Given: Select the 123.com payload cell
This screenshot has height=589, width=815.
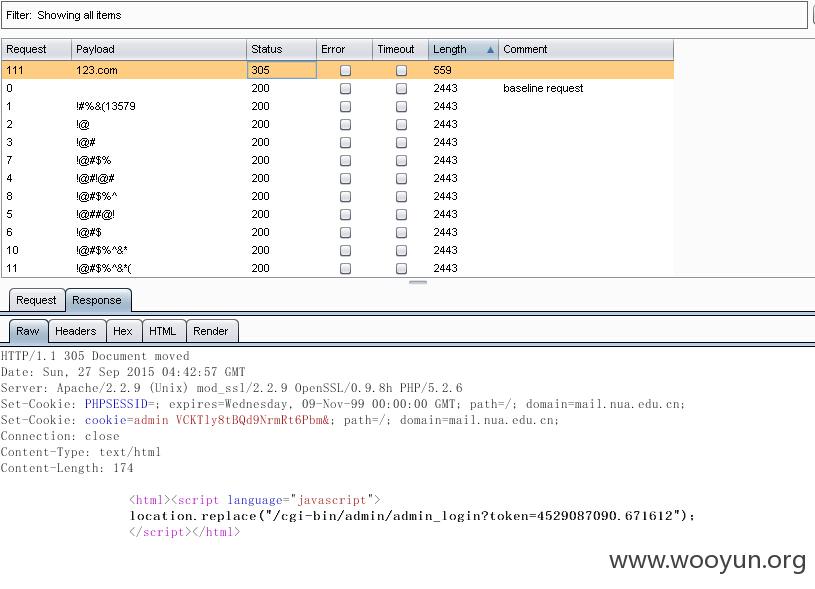Looking at the screenshot, I should [x=158, y=70].
